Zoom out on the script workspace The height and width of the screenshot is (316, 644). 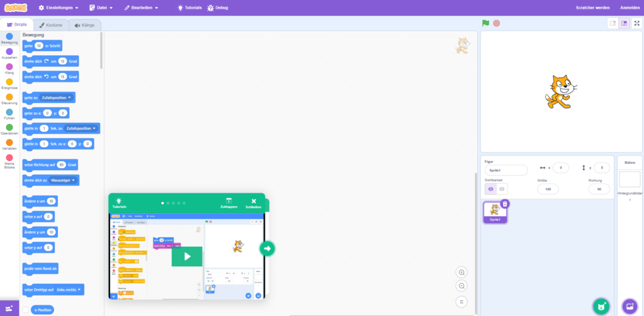pyautogui.click(x=462, y=286)
